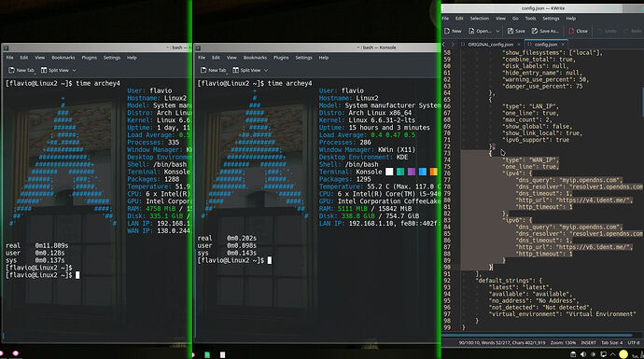Click the left Konsole window title bar icon
This screenshot has width=644, height=359.
7,48
